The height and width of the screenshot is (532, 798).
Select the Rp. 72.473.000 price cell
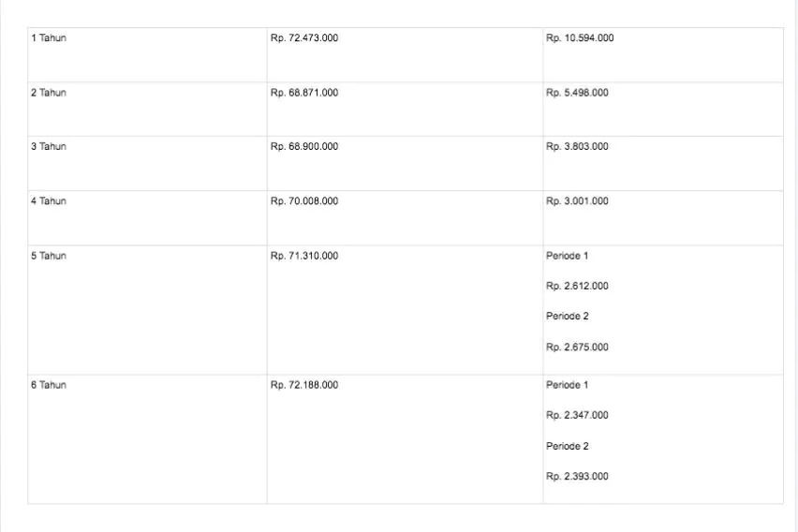(x=304, y=38)
